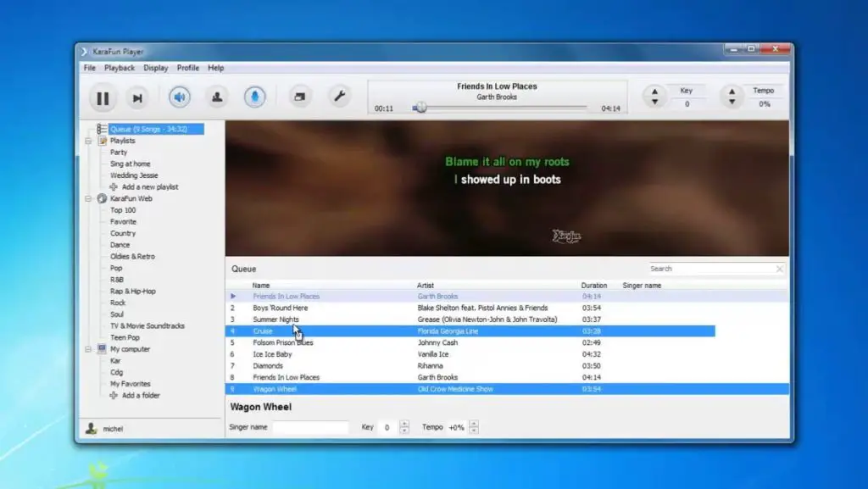The width and height of the screenshot is (868, 489).
Task: Decrease tempo with the toolbar down arrow
Action: [x=732, y=102]
